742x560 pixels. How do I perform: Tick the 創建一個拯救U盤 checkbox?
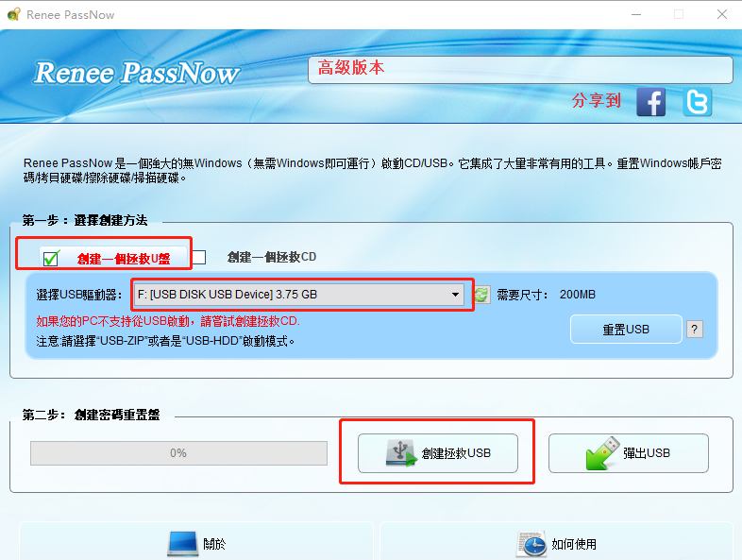[51, 258]
